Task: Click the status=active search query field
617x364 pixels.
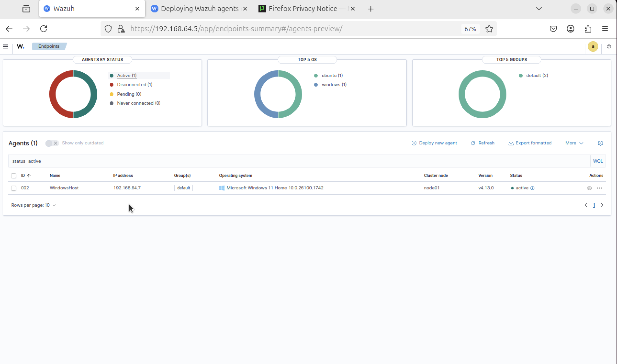Action: point(295,161)
